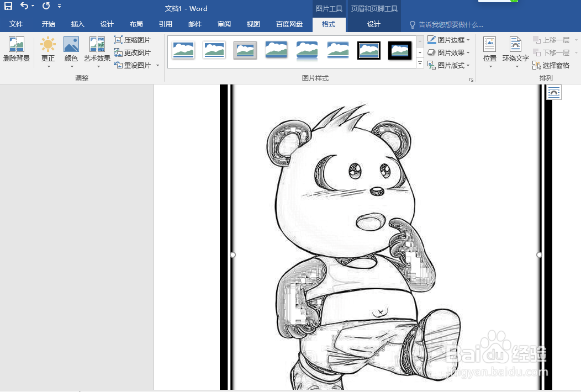Viewport: 581px width, 392px height.
Task: Expand the 上移一层 dropdown arrow
Action: (x=576, y=40)
